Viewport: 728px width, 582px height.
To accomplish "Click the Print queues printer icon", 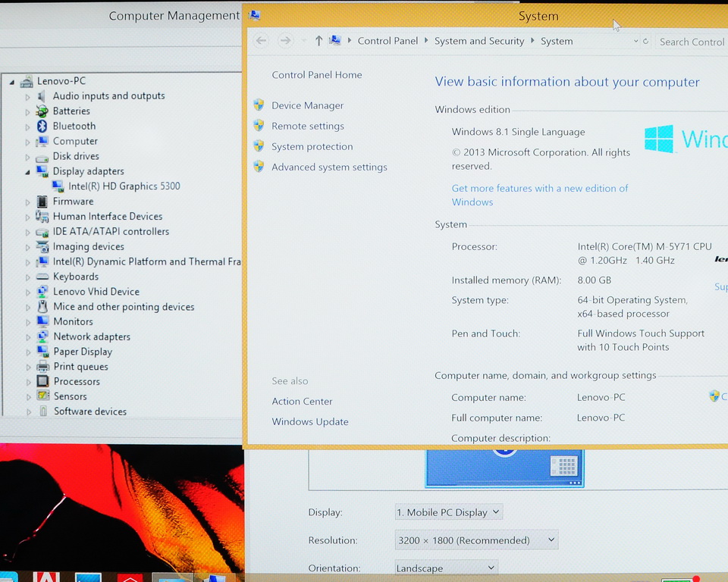I will coord(42,367).
